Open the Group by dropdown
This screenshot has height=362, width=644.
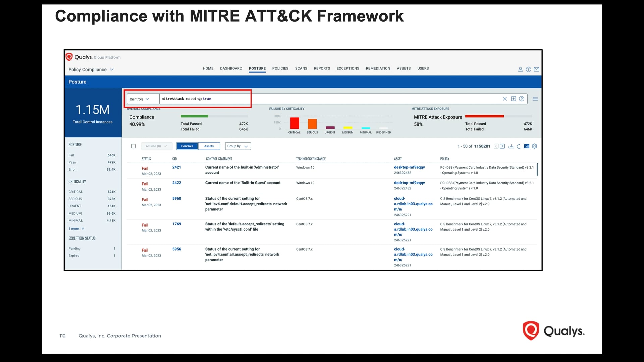coord(237,146)
